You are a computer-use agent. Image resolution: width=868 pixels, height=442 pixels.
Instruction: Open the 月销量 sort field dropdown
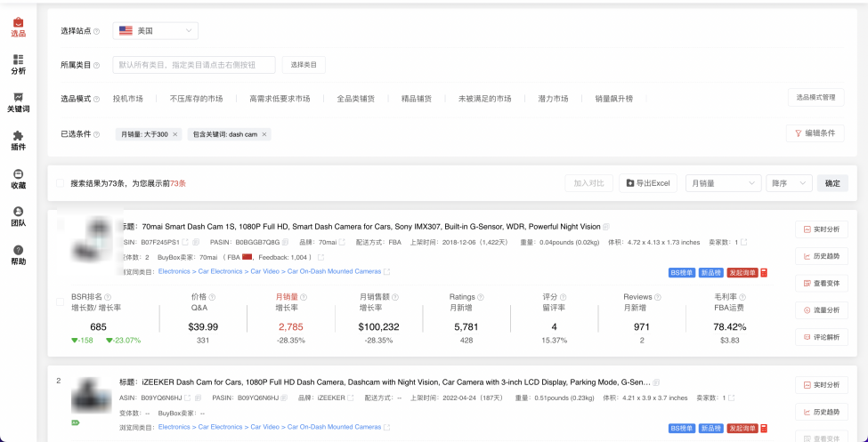[x=723, y=183]
